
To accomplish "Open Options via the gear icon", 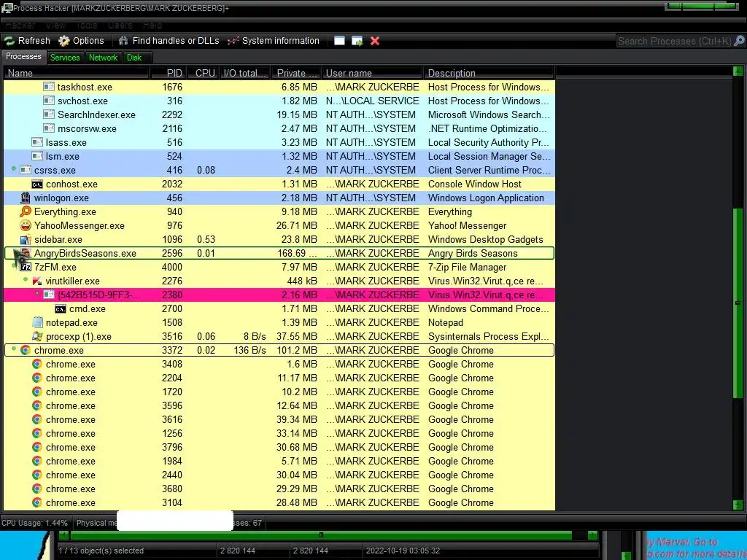I will pyautogui.click(x=64, y=41).
